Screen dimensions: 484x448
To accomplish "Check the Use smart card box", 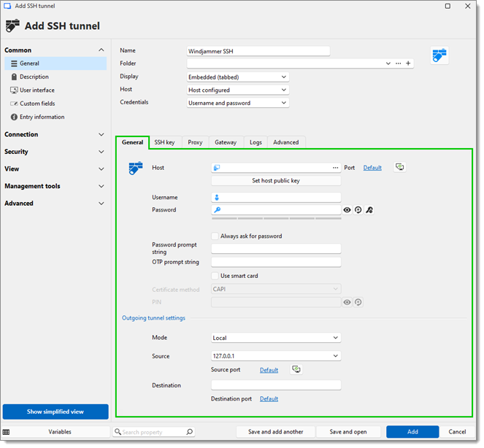I will 215,277.
